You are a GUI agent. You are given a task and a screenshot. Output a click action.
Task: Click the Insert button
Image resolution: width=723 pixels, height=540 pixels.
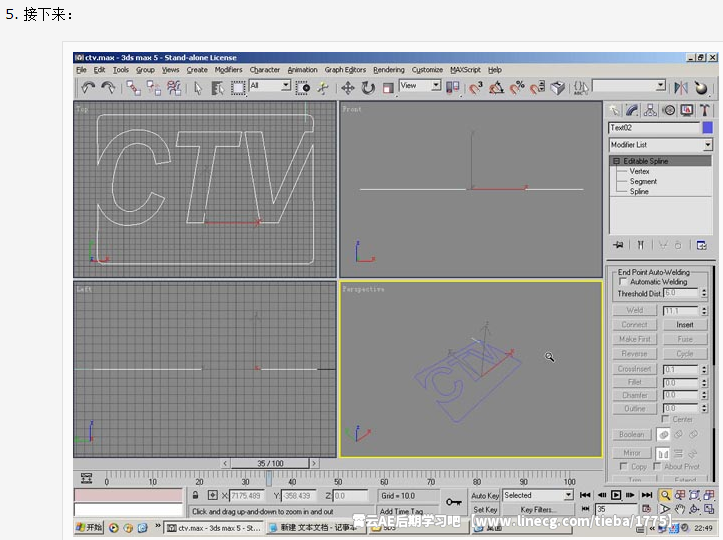(x=685, y=325)
